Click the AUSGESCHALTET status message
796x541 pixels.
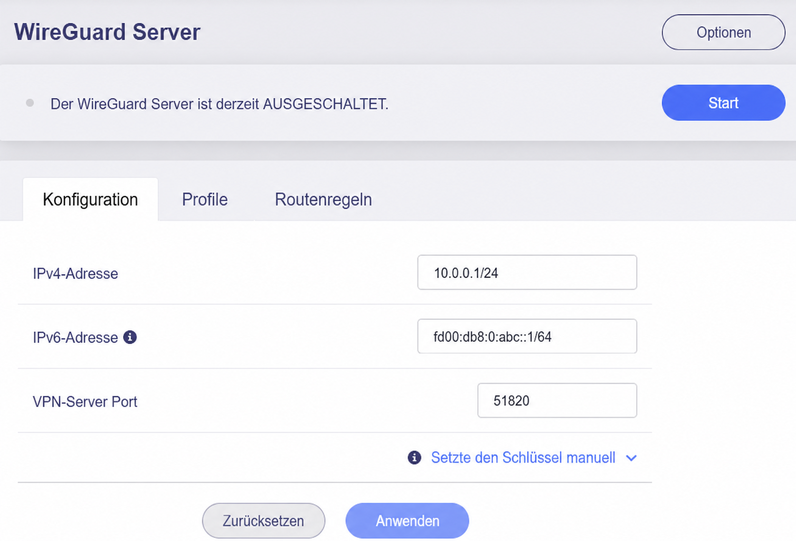[x=219, y=104]
